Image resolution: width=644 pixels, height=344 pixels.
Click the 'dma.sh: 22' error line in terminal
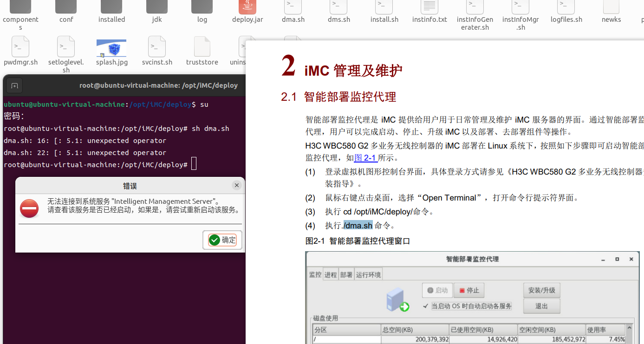click(85, 153)
